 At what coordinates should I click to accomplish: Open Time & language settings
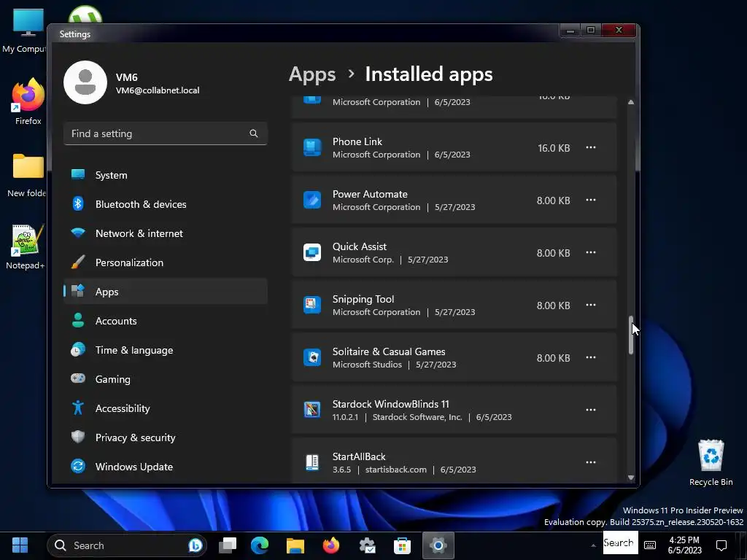(166, 350)
